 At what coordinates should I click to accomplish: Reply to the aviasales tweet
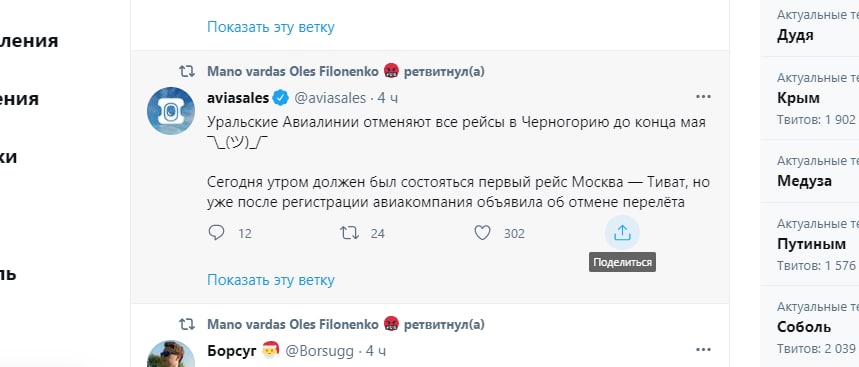pyautogui.click(x=217, y=233)
